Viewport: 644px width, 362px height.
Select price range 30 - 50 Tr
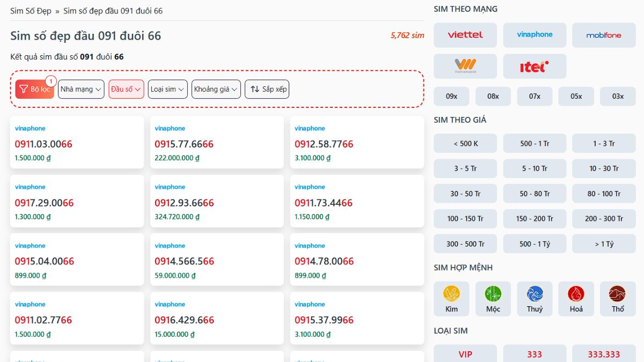point(465,194)
